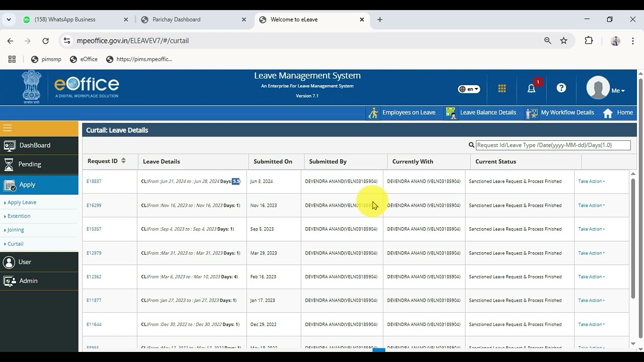Open Take Action for request E12979
The height and width of the screenshot is (362, 644).
pyautogui.click(x=591, y=253)
